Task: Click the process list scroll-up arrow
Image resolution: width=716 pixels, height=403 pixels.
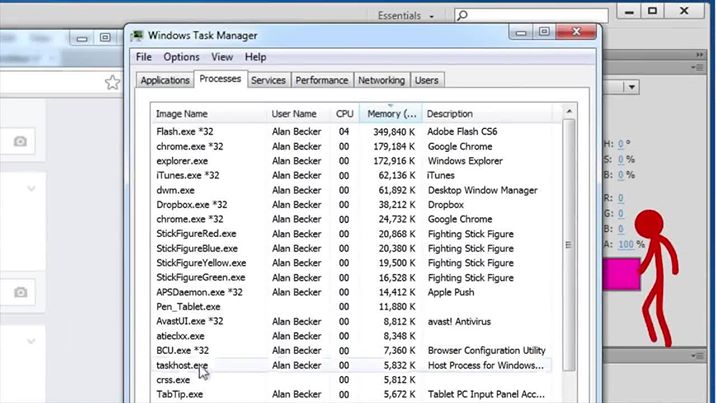Action: click(569, 111)
